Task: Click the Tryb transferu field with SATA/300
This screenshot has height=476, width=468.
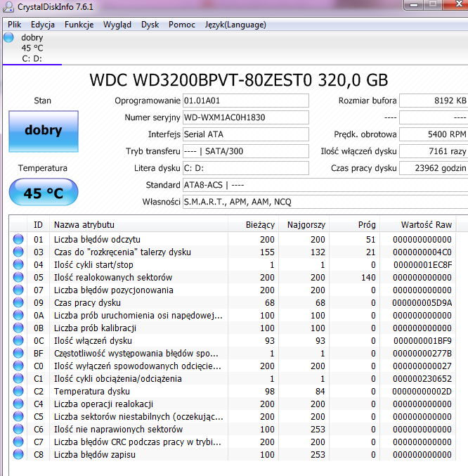Action: (x=246, y=151)
